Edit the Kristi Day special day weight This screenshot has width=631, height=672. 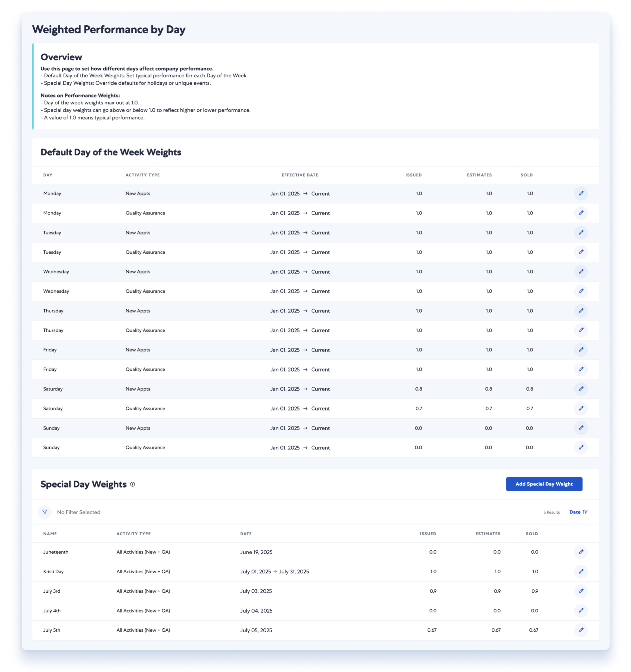[x=581, y=572]
